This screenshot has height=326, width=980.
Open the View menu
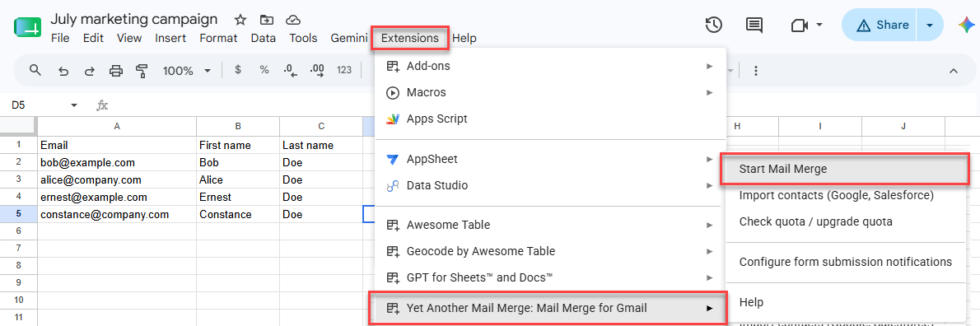(x=129, y=38)
